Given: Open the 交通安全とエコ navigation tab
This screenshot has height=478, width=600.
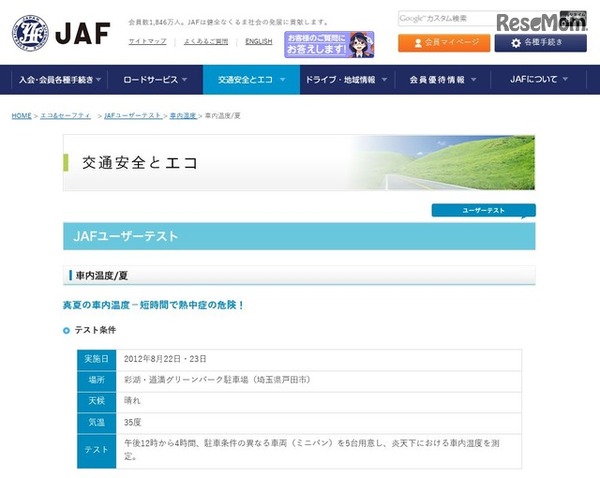Looking at the screenshot, I should 251,80.
